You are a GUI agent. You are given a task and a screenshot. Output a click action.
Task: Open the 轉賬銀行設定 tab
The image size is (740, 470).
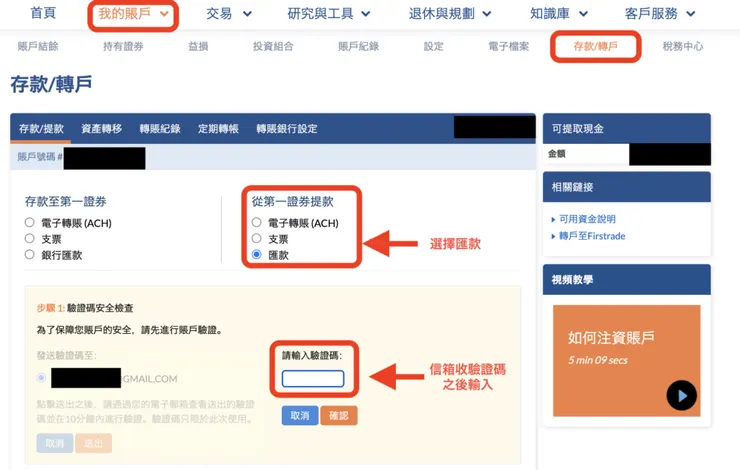point(286,128)
